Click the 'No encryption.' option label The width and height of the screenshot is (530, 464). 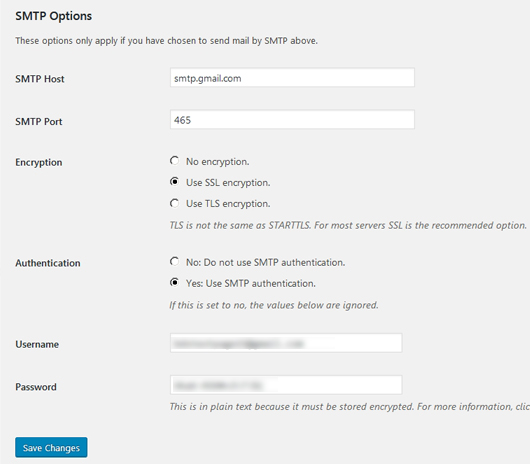coord(218,162)
